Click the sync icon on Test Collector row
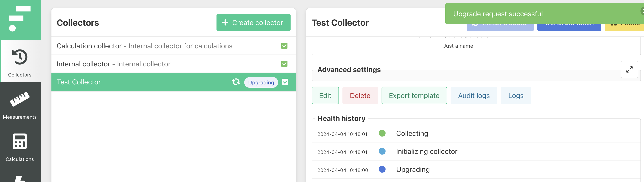 (236, 82)
